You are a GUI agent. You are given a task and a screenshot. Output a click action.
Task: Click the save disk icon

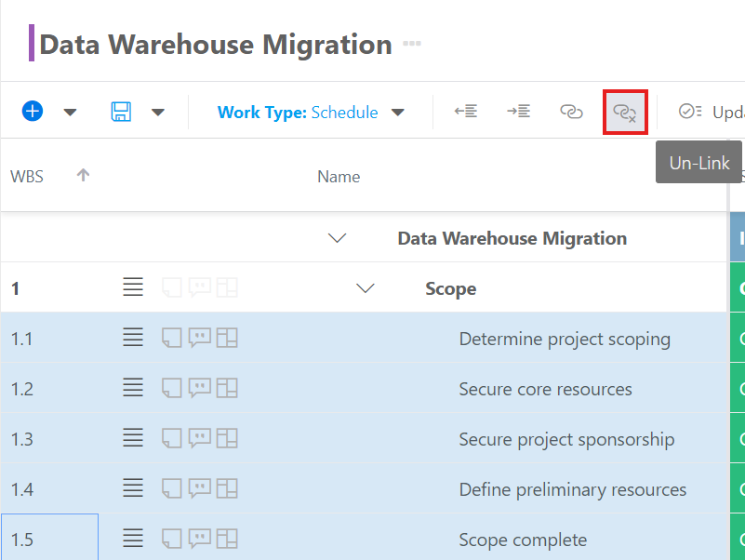pos(121,112)
